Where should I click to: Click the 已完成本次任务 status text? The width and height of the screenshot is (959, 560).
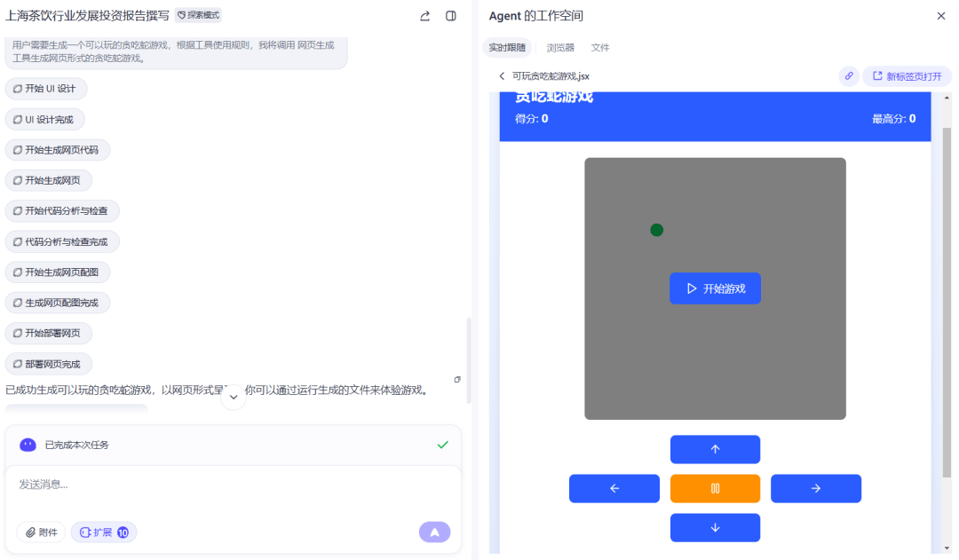76,445
